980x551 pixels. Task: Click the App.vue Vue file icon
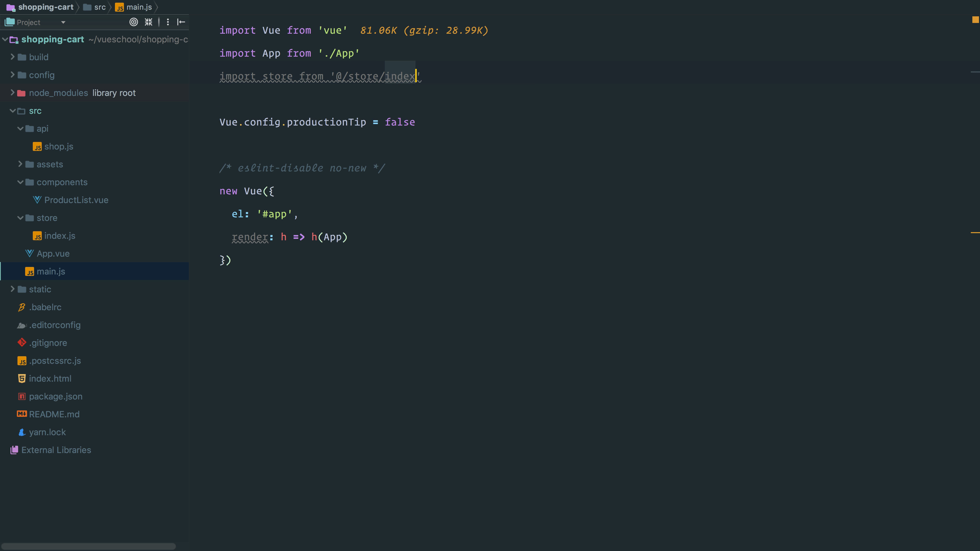tap(29, 254)
